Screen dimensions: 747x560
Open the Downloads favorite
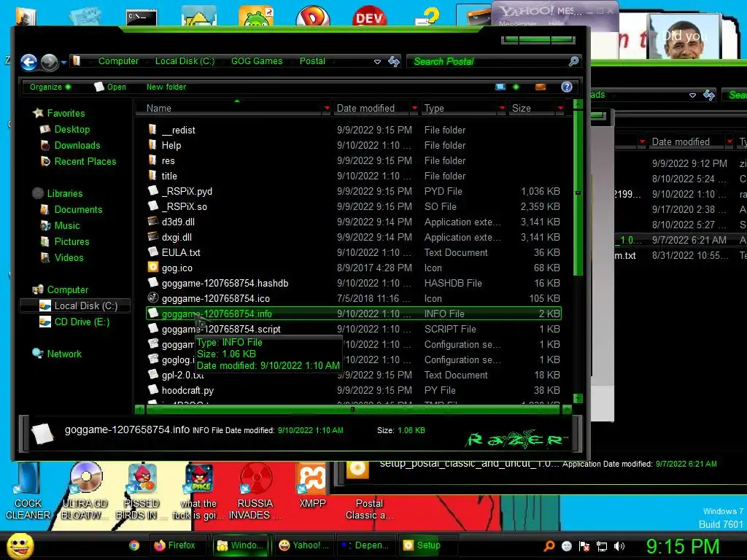pyautogui.click(x=77, y=145)
